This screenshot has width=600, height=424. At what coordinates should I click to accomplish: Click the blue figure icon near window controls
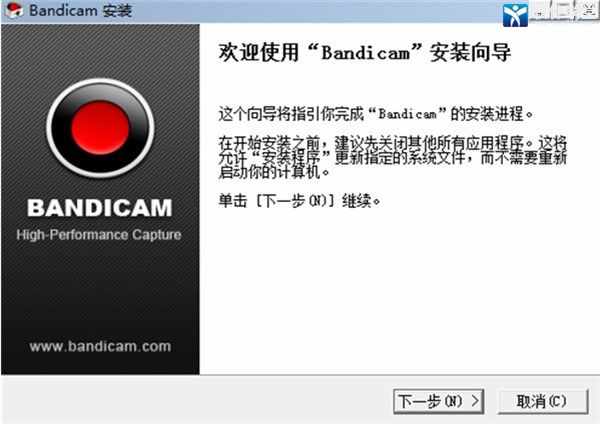coord(515,15)
